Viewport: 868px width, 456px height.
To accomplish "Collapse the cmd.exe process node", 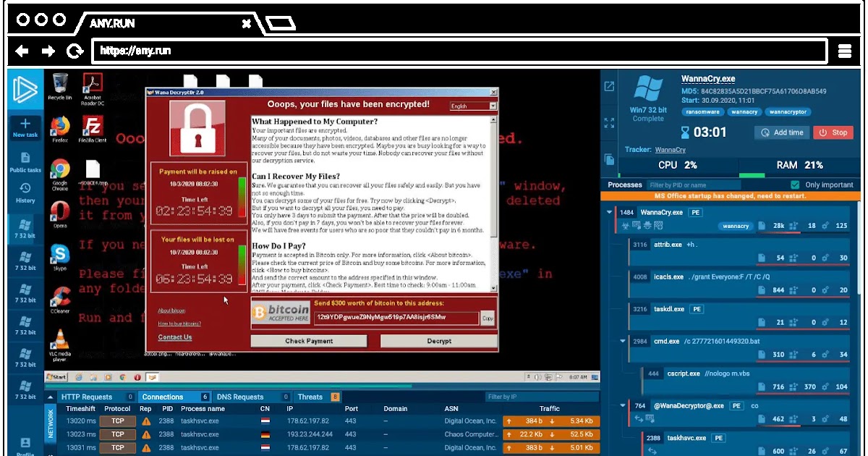I will (622, 341).
